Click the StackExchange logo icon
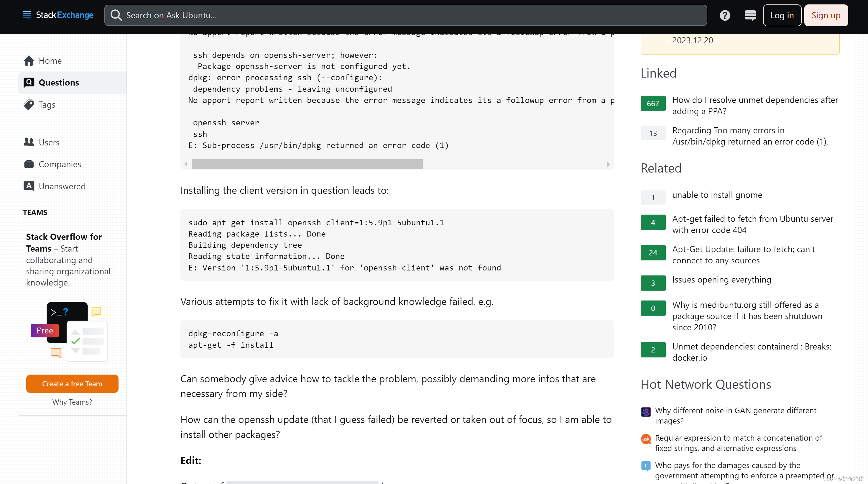Viewport: 868px width, 484px height. [x=27, y=15]
